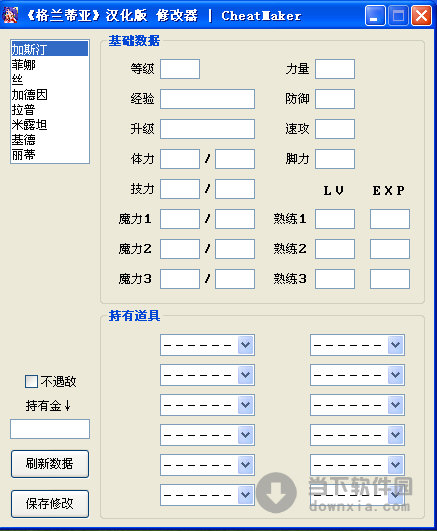Close the CheatMaker trainer window
The height and width of the screenshot is (531, 437).
click(421, 16)
